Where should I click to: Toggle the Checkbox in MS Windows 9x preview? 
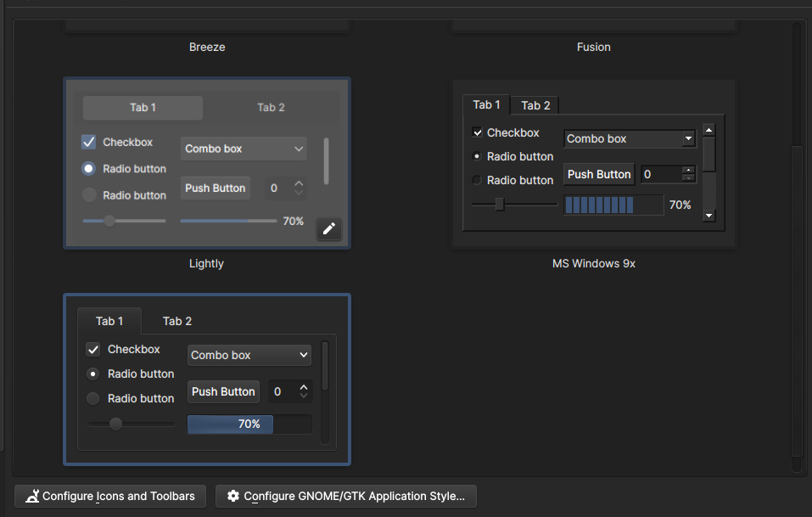477,132
